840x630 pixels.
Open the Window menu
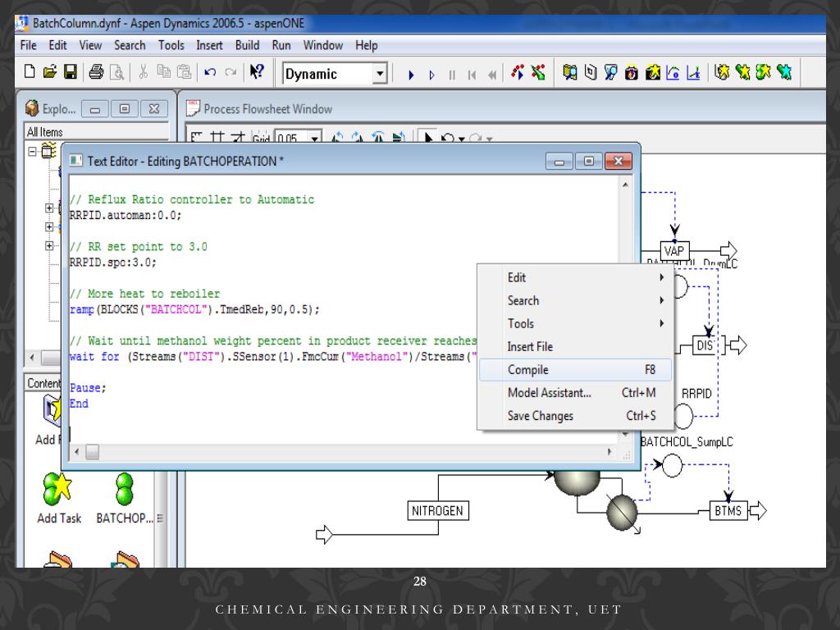(323, 46)
